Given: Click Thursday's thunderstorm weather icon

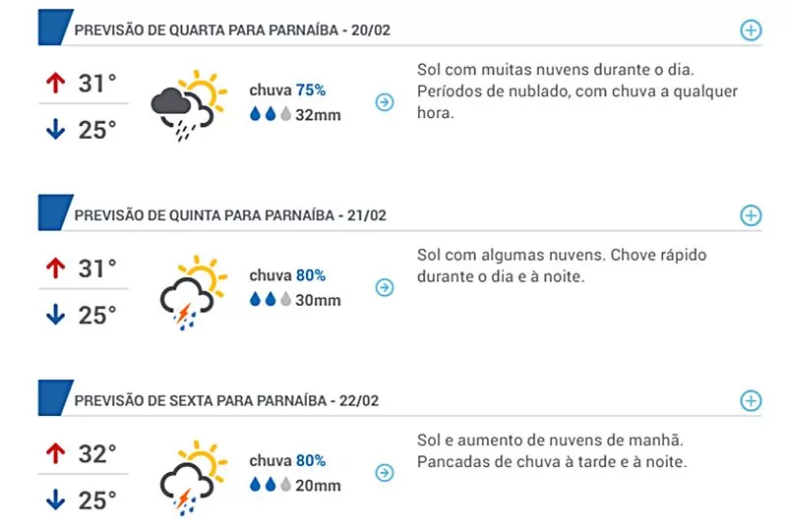Looking at the screenshot, I should point(189,289).
